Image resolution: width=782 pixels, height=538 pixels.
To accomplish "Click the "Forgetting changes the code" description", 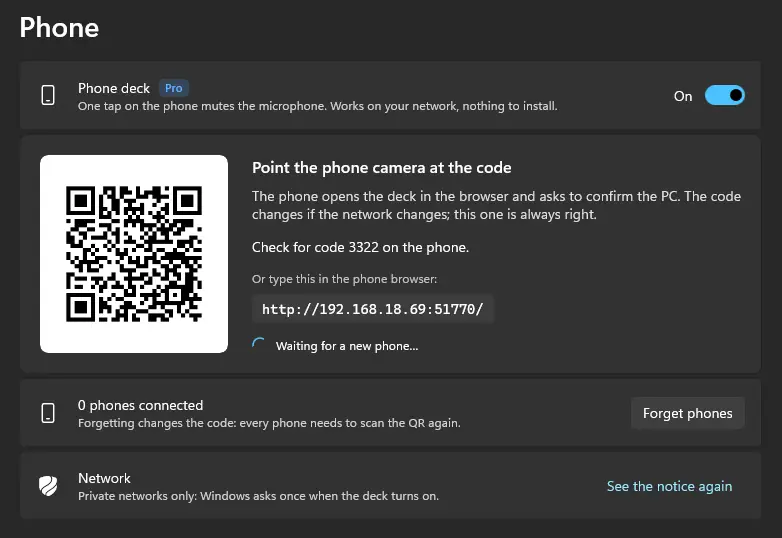I will coord(269,423).
